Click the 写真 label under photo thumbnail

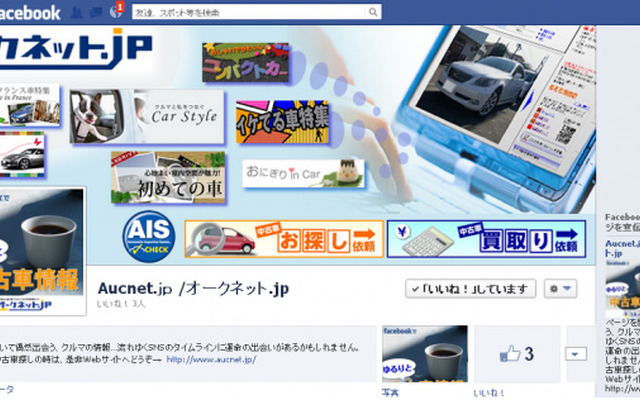point(390,393)
